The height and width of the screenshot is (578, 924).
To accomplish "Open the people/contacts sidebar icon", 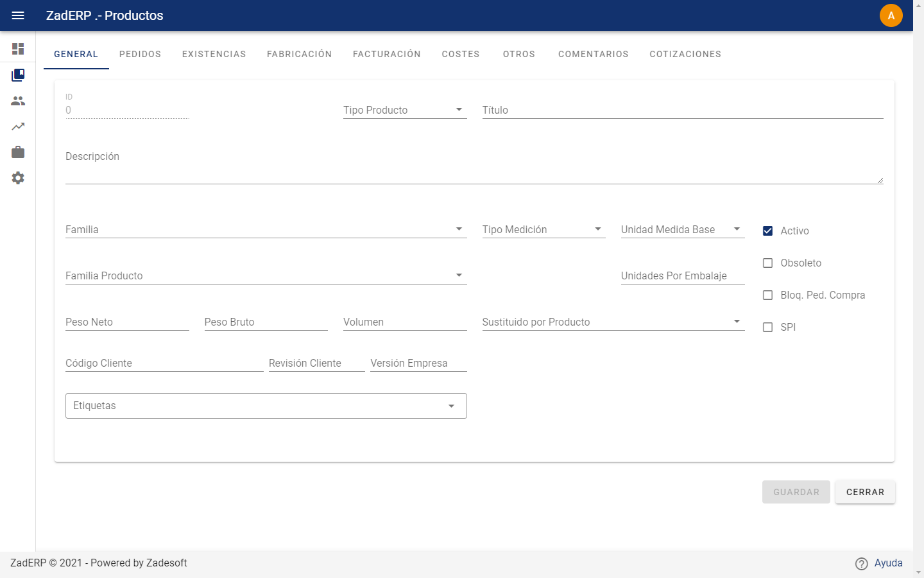I will click(18, 101).
